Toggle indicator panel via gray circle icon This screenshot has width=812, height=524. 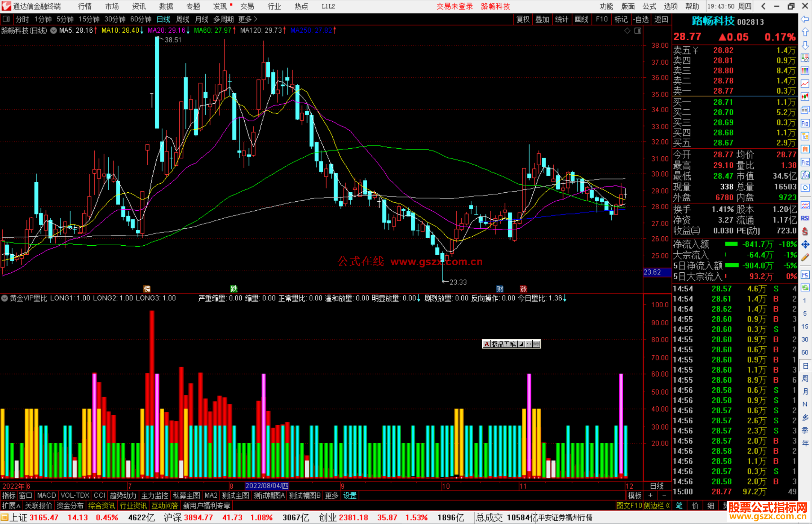click(x=5, y=298)
